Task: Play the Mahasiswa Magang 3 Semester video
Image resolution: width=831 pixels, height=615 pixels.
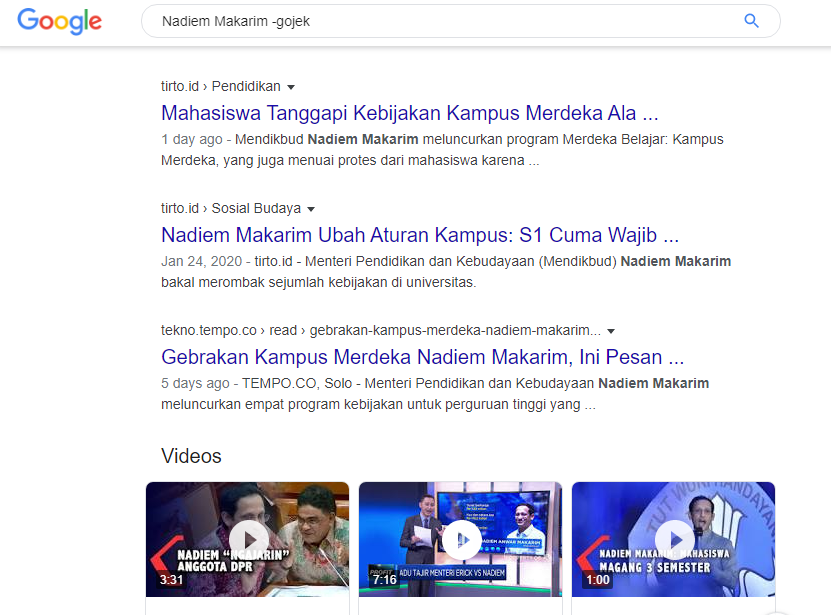Action: [674, 539]
